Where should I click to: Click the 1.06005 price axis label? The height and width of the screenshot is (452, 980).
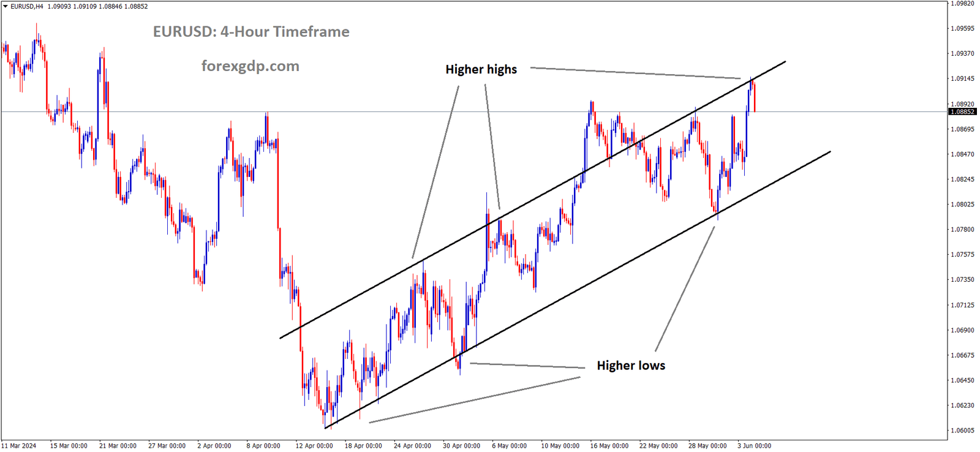click(962, 431)
